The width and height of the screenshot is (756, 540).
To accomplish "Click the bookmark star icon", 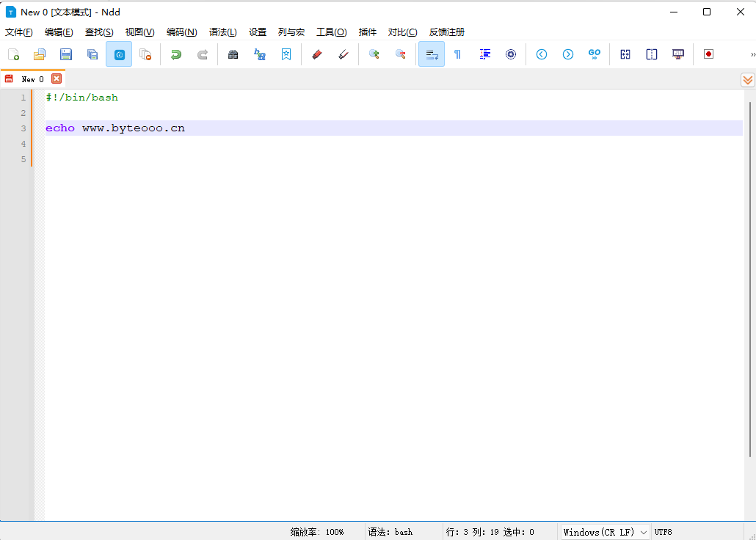I will click(286, 54).
